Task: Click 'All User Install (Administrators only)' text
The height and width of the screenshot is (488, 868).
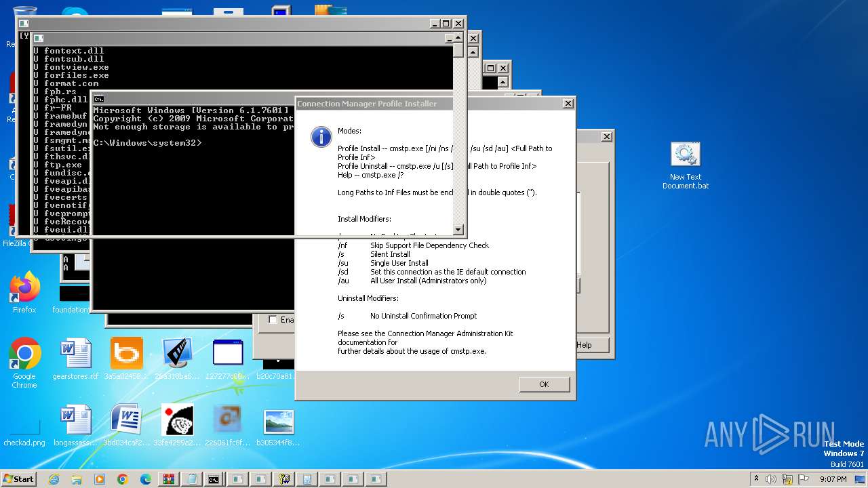Action: click(428, 281)
